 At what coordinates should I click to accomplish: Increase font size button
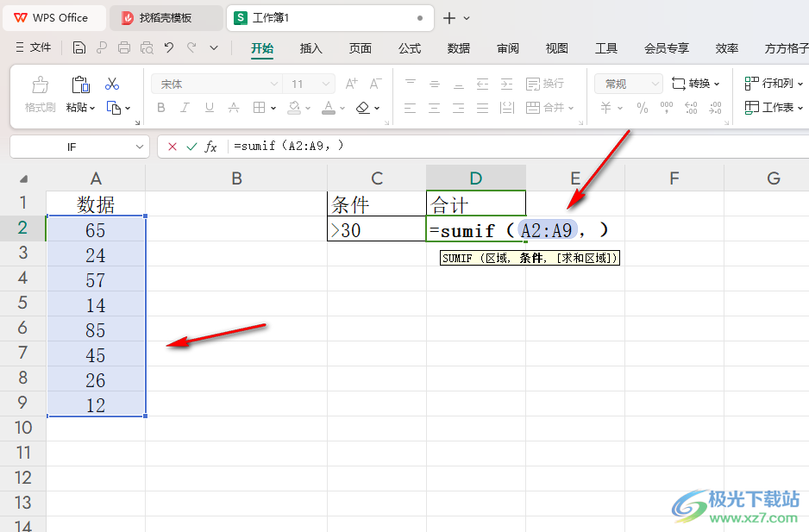pos(351,84)
